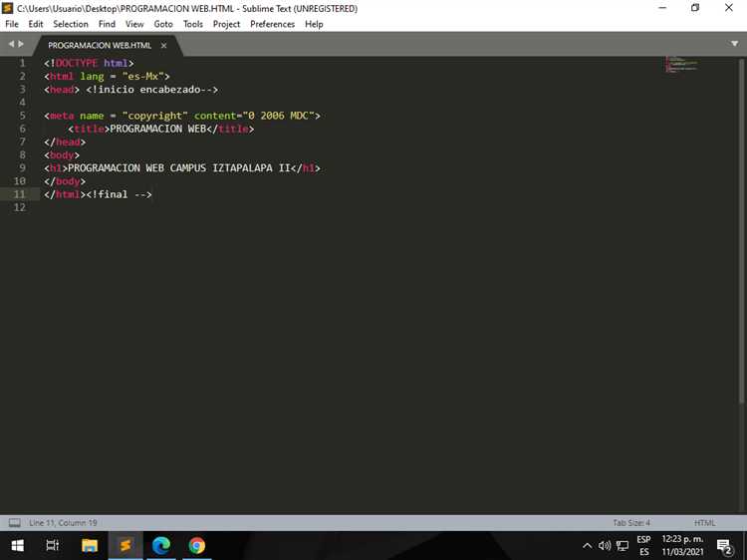
Task: Click line number 5 in gutter
Action: tap(22, 116)
